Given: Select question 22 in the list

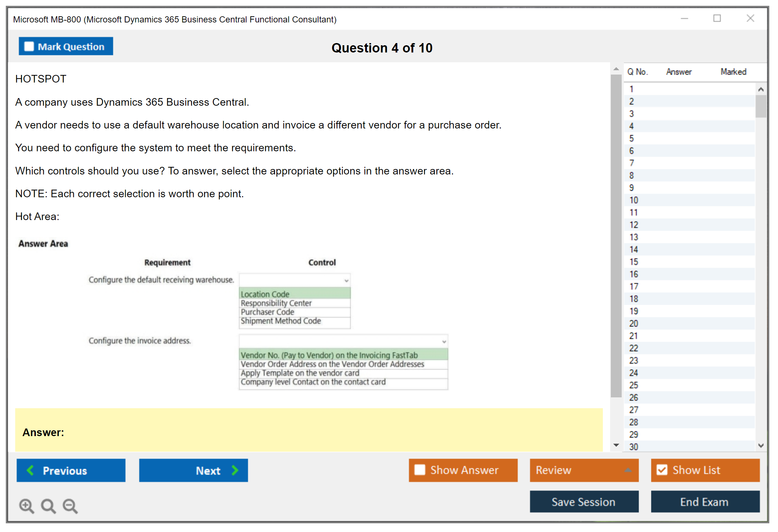Looking at the screenshot, I should coord(634,348).
